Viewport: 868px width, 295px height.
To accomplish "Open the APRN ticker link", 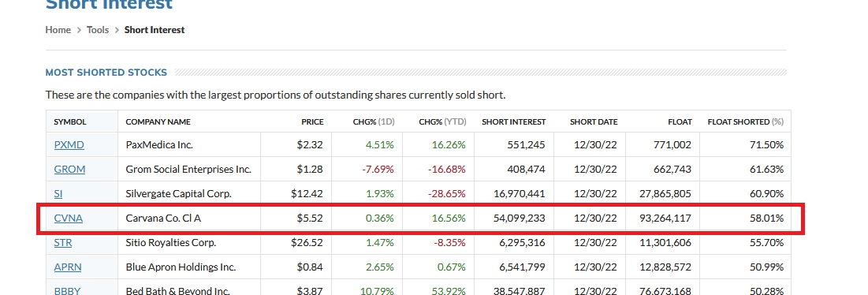I will coord(68,267).
